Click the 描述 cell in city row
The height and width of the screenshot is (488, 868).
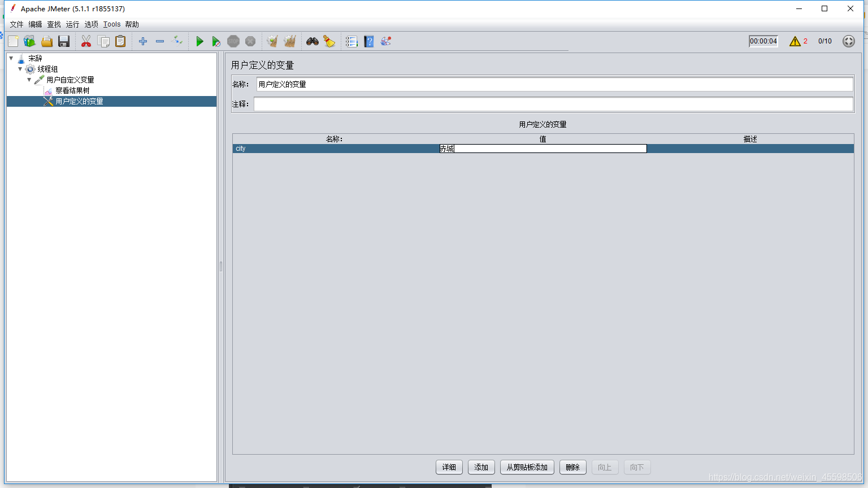point(750,149)
